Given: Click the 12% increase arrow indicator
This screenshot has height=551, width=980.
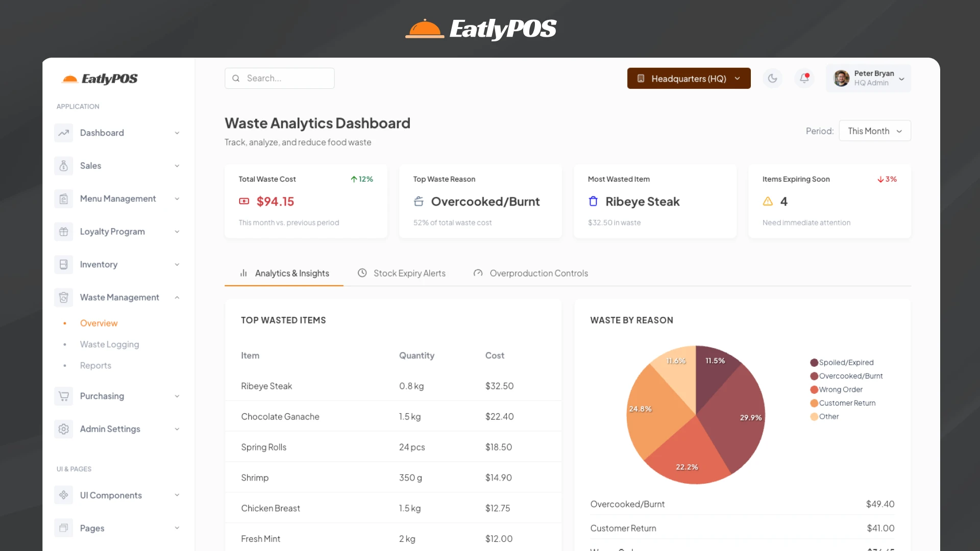Looking at the screenshot, I should [361, 179].
